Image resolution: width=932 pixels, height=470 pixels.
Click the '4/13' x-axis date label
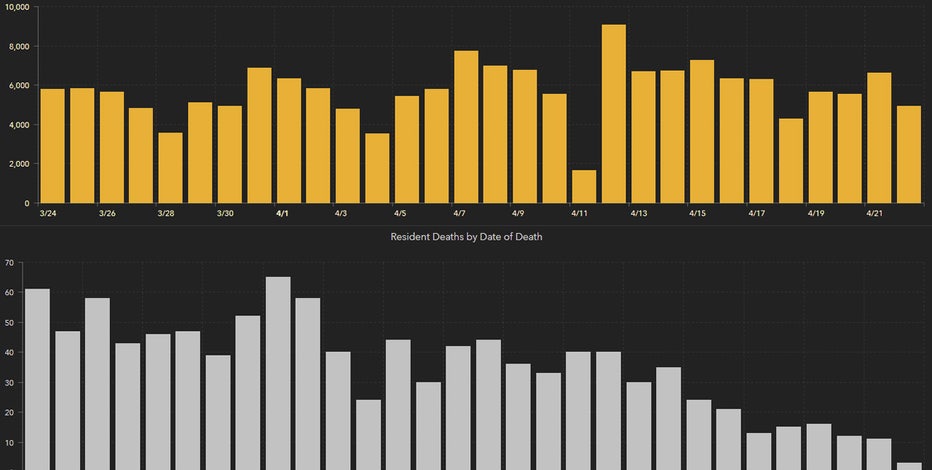click(638, 213)
